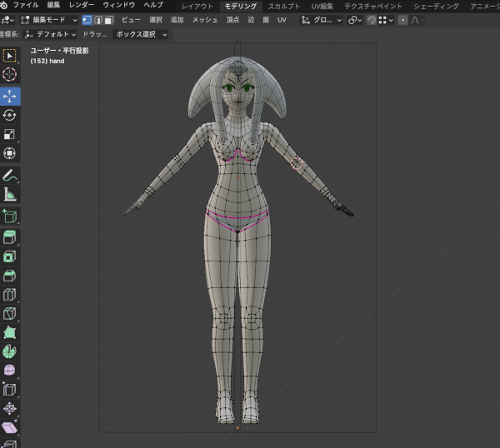Click the Blender logo menu icon
500x448 pixels.
pyautogui.click(x=3, y=5)
